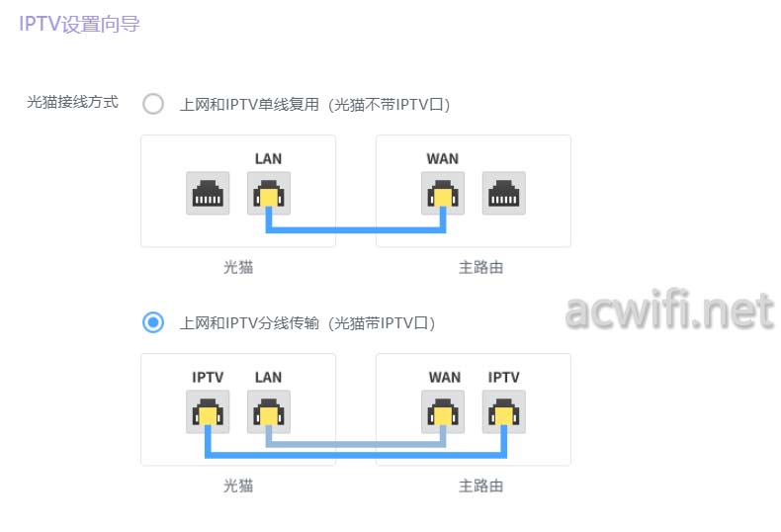Image resolution: width=781 pixels, height=532 pixels.
Task: Click the unused modem port in top diagram
Action: click(x=208, y=193)
